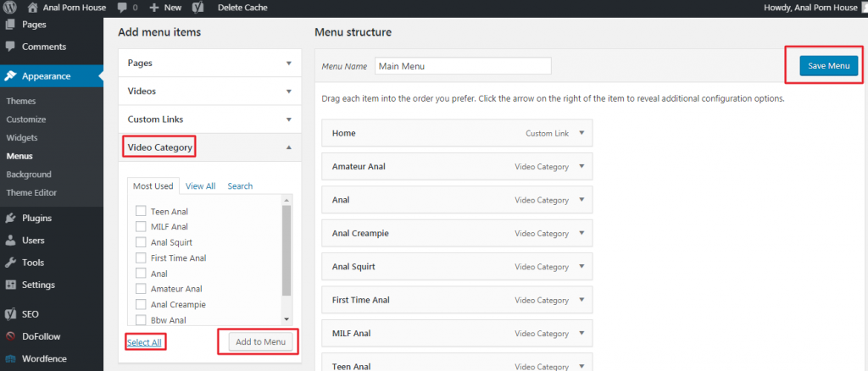Click the category list scrollbar down arrow
This screenshot has height=371, width=868.
pos(287,319)
